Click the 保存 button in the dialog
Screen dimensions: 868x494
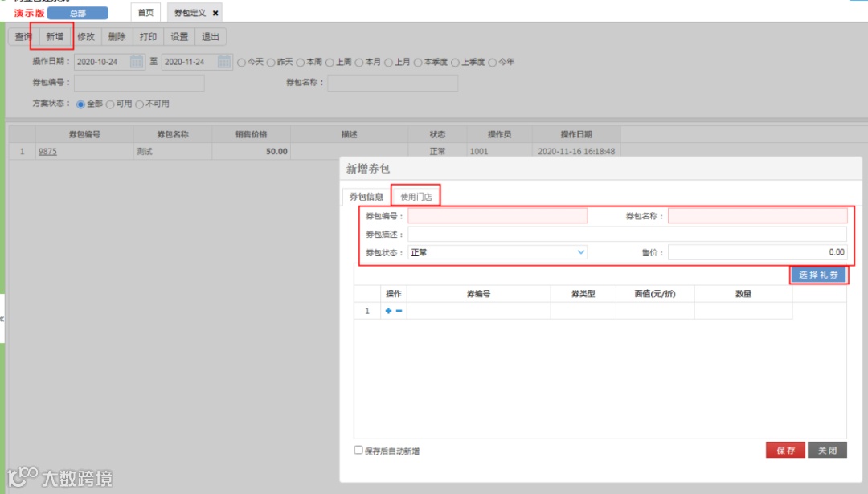785,451
